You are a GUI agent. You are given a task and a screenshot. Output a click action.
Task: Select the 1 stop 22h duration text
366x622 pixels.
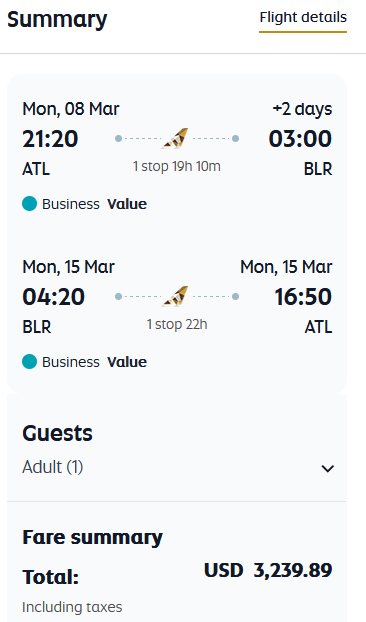[x=177, y=324]
